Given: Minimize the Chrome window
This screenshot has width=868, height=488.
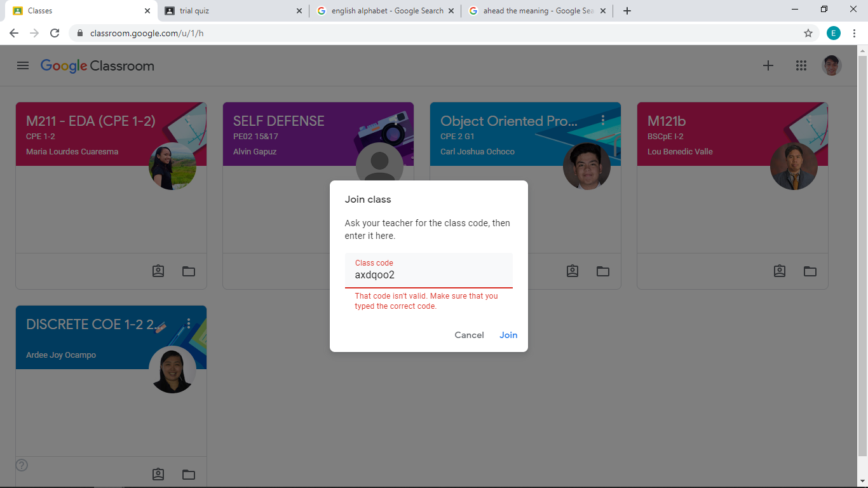Looking at the screenshot, I should [795, 10].
